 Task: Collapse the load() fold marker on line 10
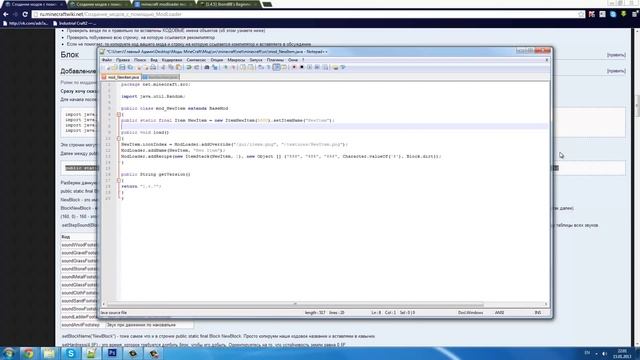pos(119,139)
